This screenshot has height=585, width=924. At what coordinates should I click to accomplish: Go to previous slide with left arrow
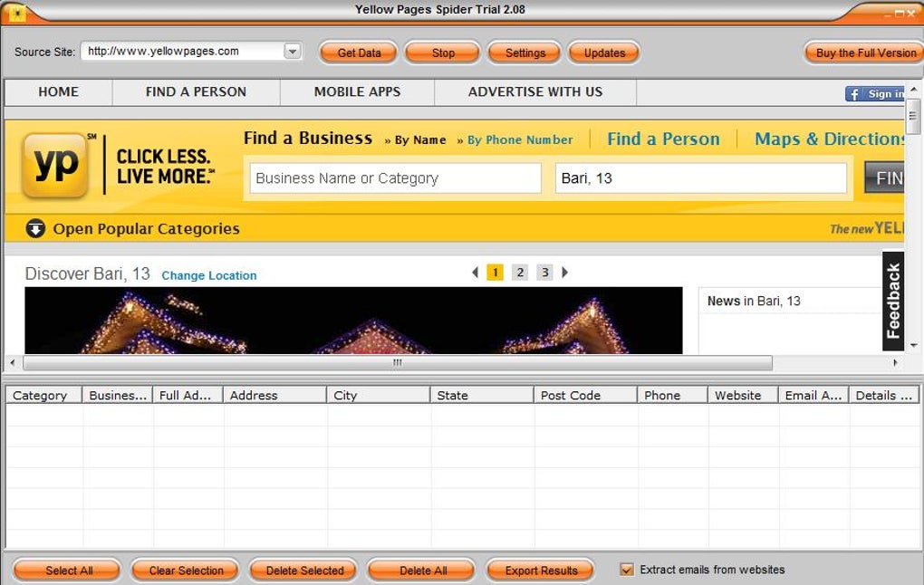pos(475,273)
